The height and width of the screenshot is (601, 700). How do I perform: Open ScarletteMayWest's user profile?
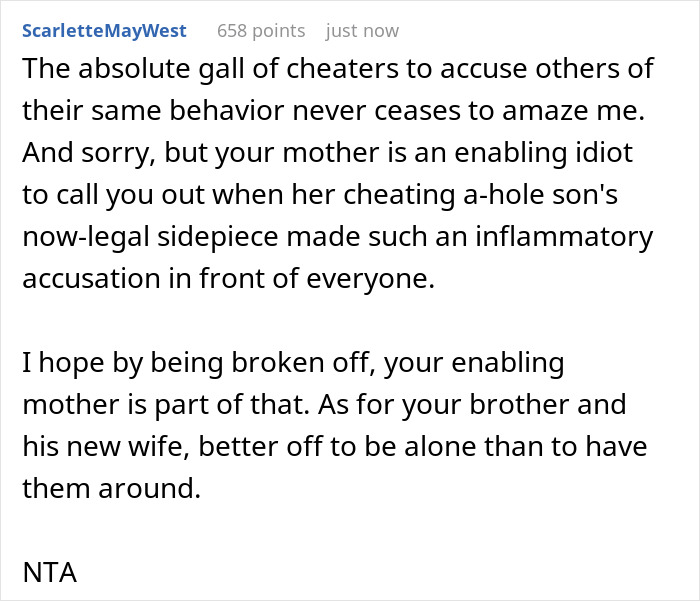(103, 31)
